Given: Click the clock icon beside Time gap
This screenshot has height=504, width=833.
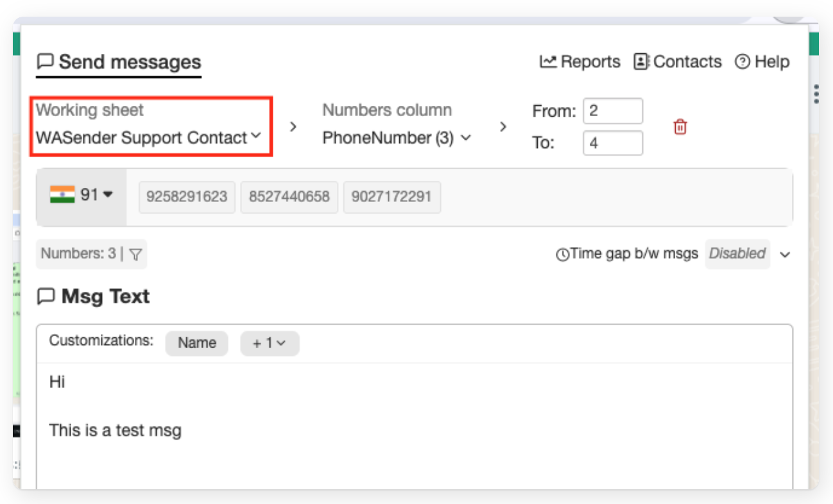Looking at the screenshot, I should [562, 255].
